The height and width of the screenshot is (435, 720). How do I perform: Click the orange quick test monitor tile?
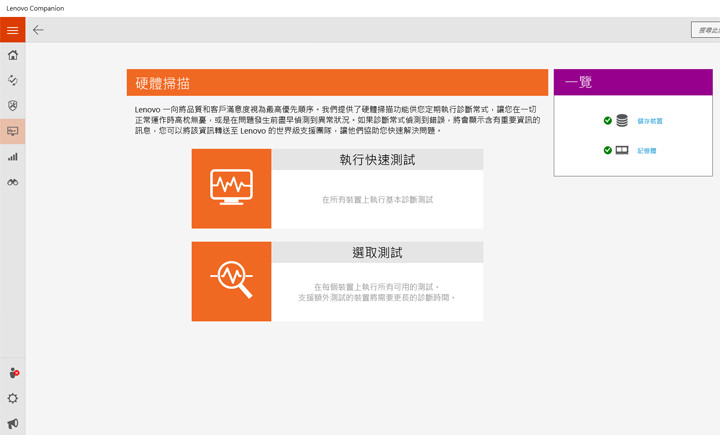click(231, 188)
